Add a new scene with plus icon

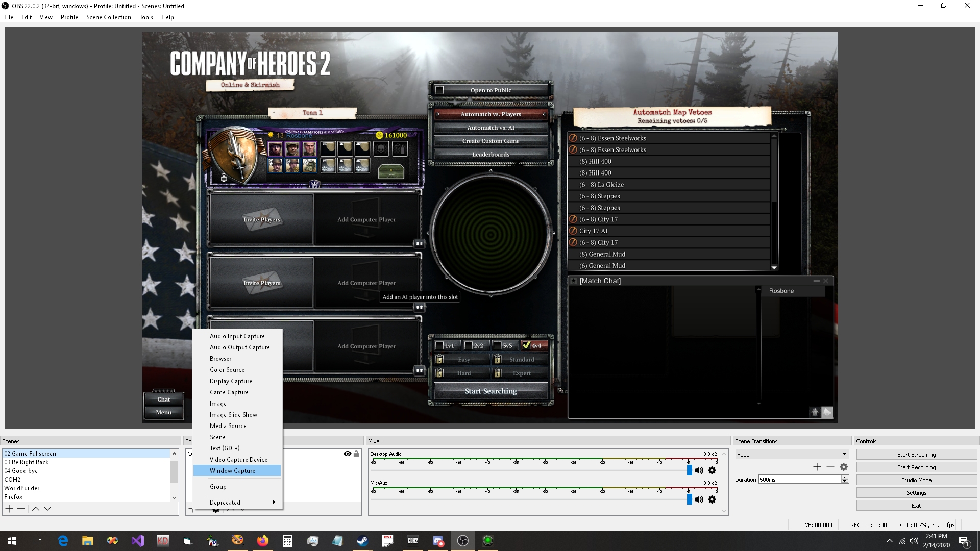click(x=9, y=509)
